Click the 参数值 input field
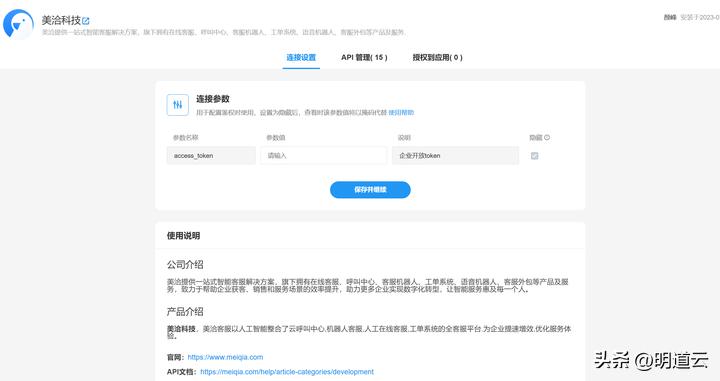Screen dimensions: 720x381 point(324,156)
